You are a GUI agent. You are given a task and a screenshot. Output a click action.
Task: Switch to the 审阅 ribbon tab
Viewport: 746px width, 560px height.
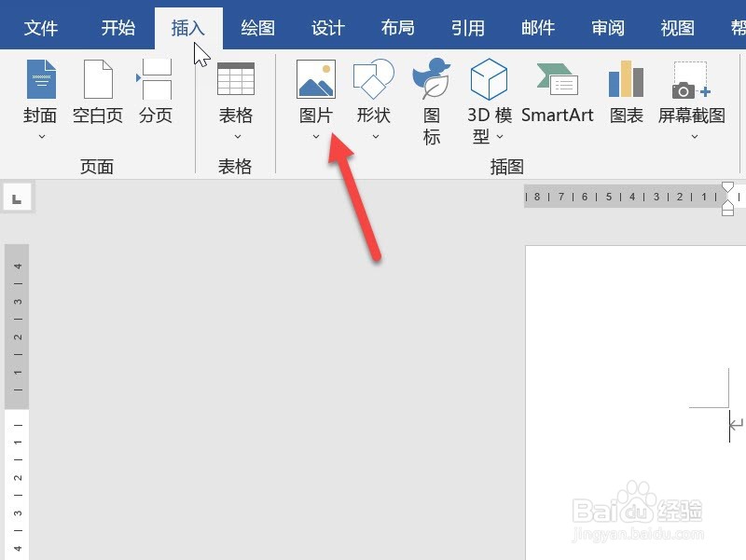tap(607, 27)
